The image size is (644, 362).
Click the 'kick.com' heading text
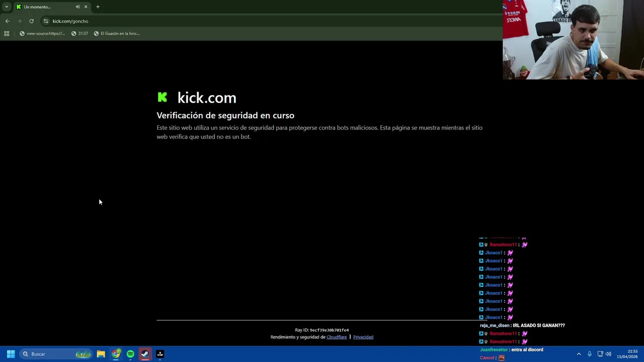coord(207,98)
